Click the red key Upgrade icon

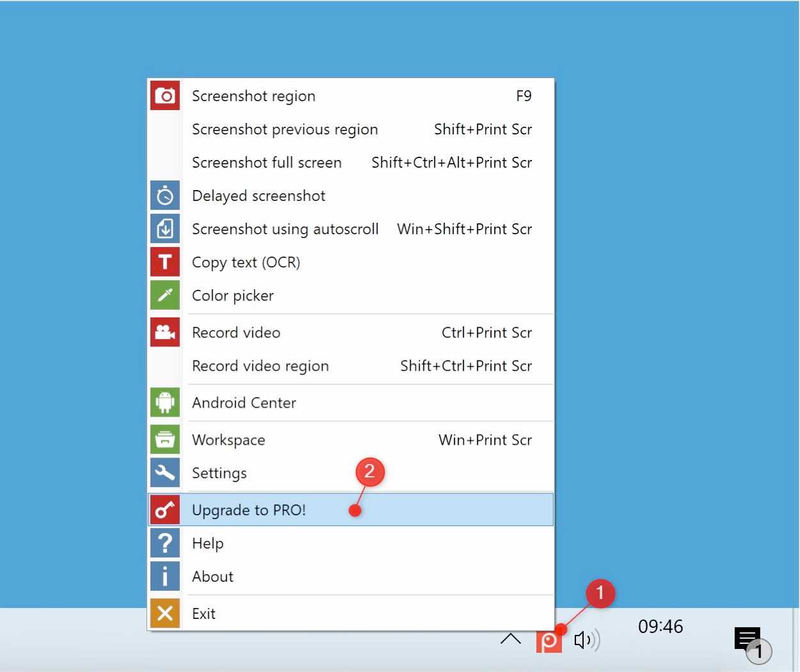pos(165,510)
